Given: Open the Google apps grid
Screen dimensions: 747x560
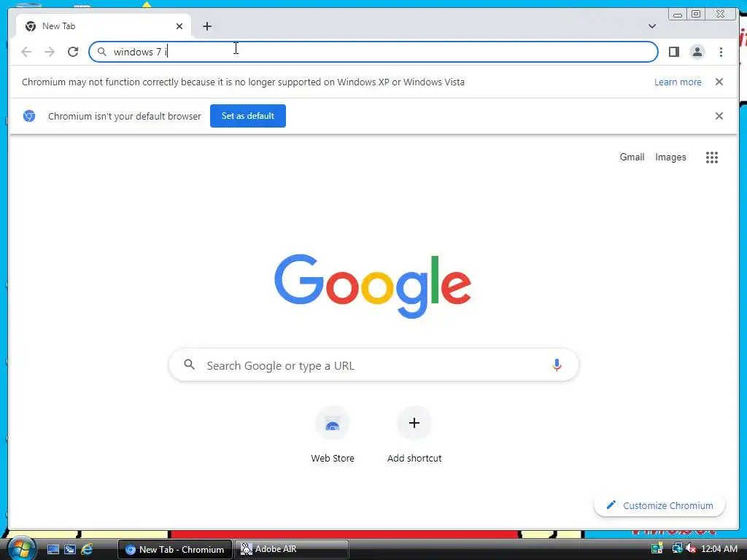Looking at the screenshot, I should [x=712, y=157].
